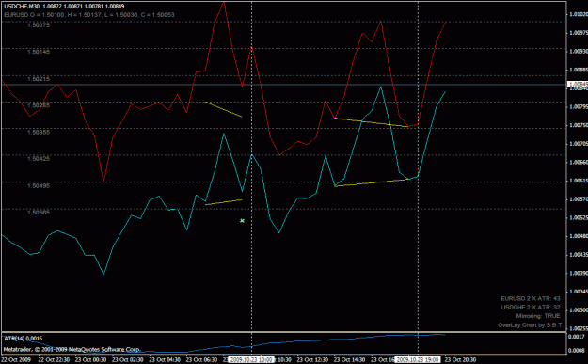Click the highlighted current price label 1.00849
Viewport: 588px width, 364px height.
pos(578,85)
